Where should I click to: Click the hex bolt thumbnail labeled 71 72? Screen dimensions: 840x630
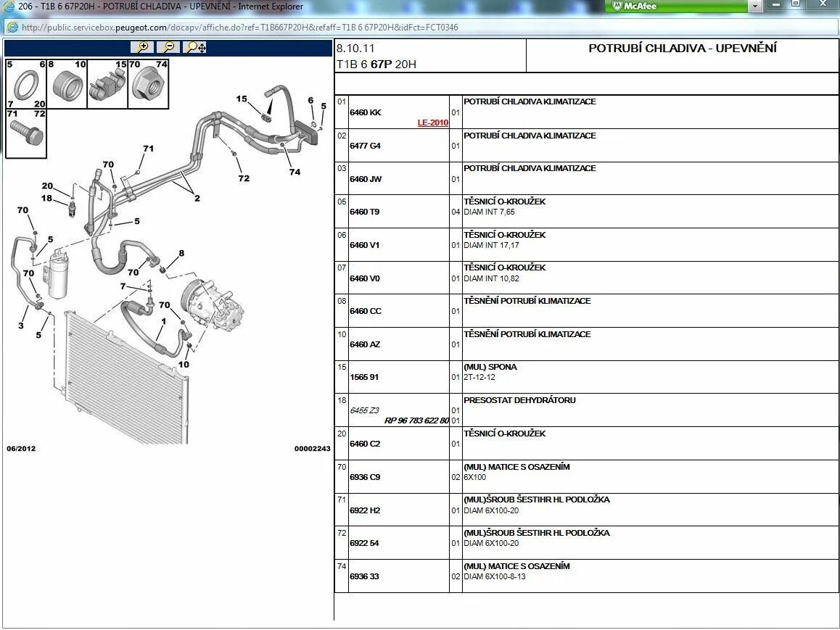click(25, 134)
